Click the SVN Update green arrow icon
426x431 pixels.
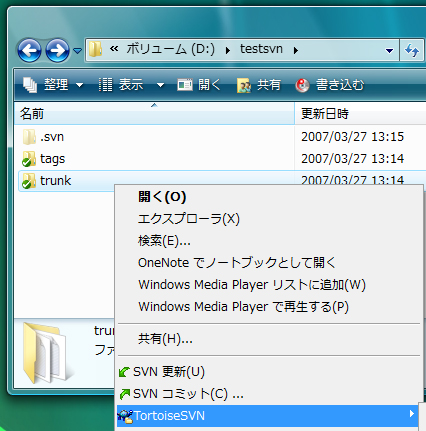point(124,372)
